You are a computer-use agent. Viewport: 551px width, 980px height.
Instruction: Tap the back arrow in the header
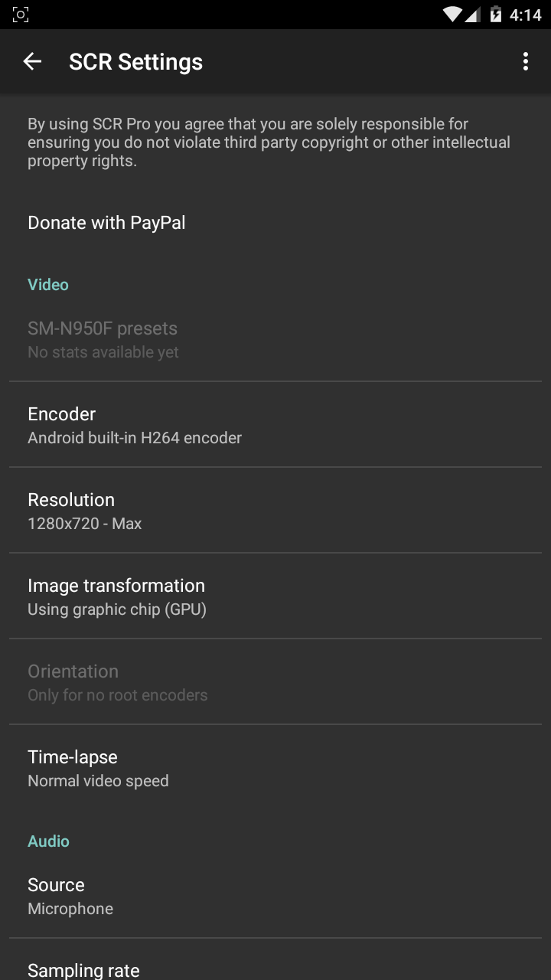pyautogui.click(x=32, y=62)
